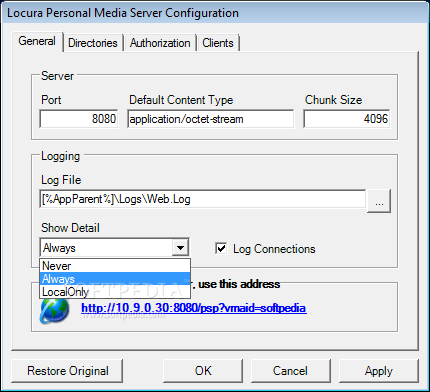The height and width of the screenshot is (392, 430).
Task: Open the Show Detail dropdown arrow
Action: click(180, 248)
